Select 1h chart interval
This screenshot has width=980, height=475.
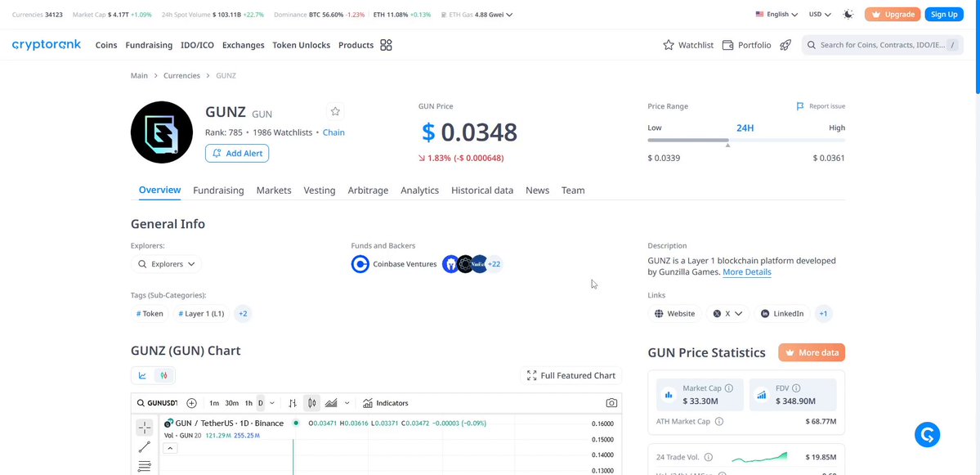coord(248,403)
